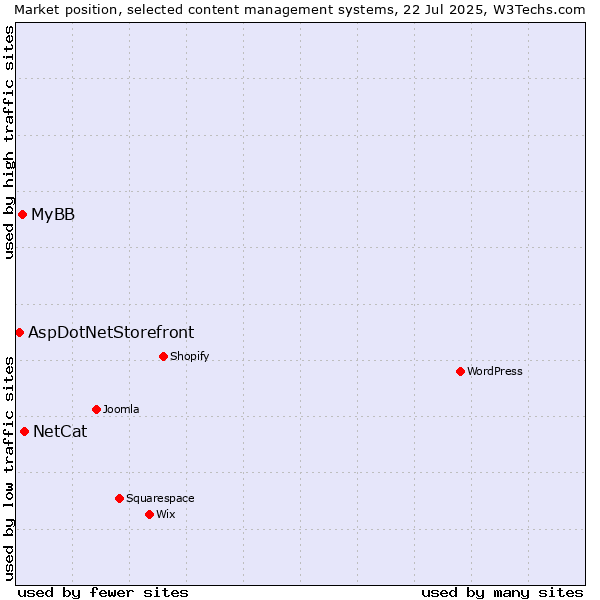
Task: Click the 'used by fewer sites' axis label
Action: click(103, 593)
